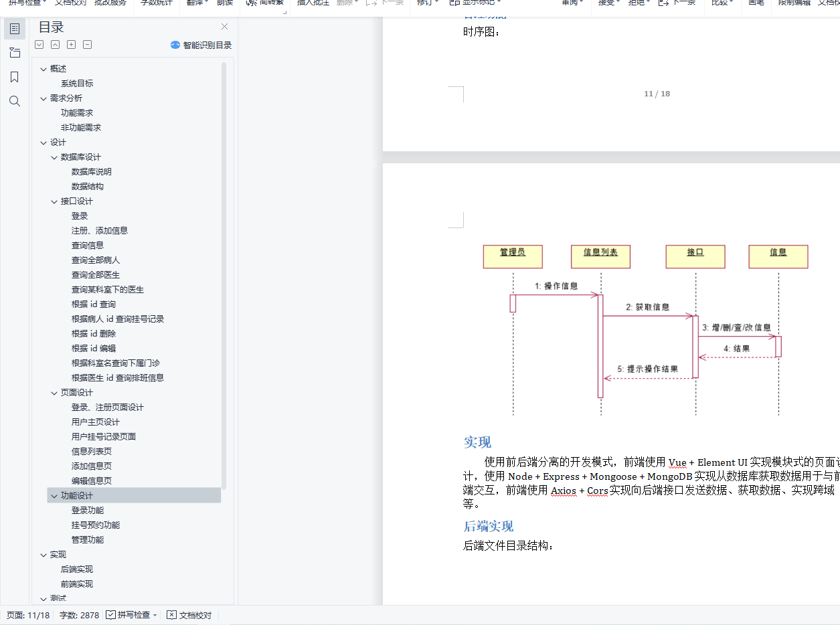Click the outline pane vertical scrollbar
The width and height of the screenshot is (840, 625).
(x=224, y=274)
